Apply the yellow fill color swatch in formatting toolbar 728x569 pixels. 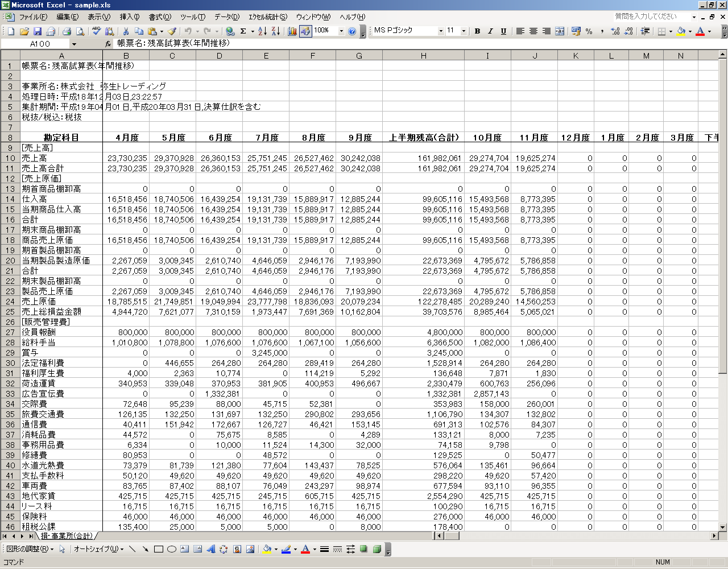pos(681,31)
